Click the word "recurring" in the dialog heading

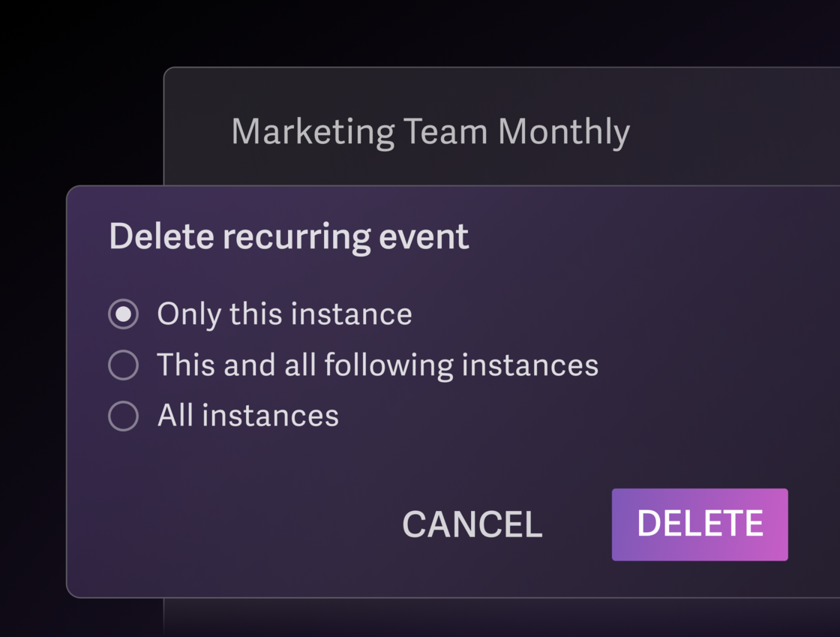296,236
